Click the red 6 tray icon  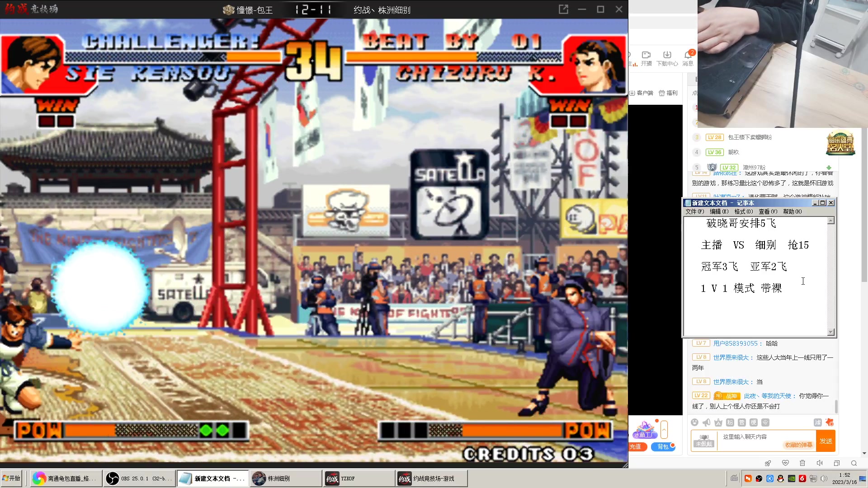click(x=802, y=479)
